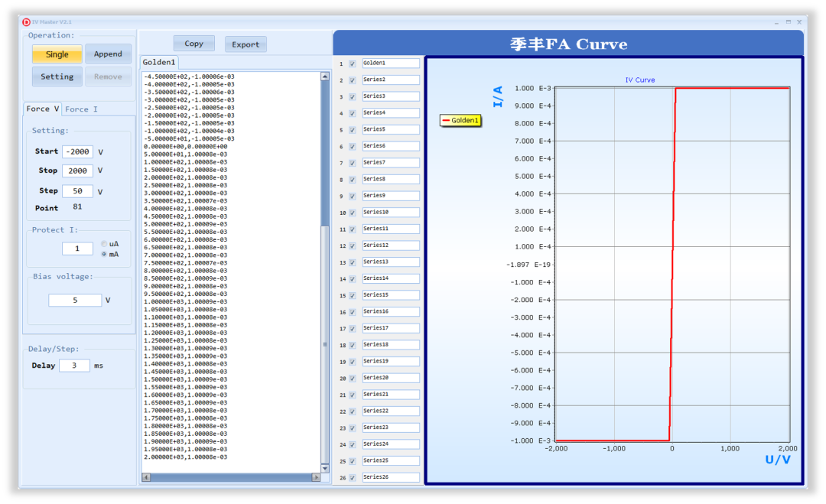
Task: Click the Series18 name field
Action: 391,345
